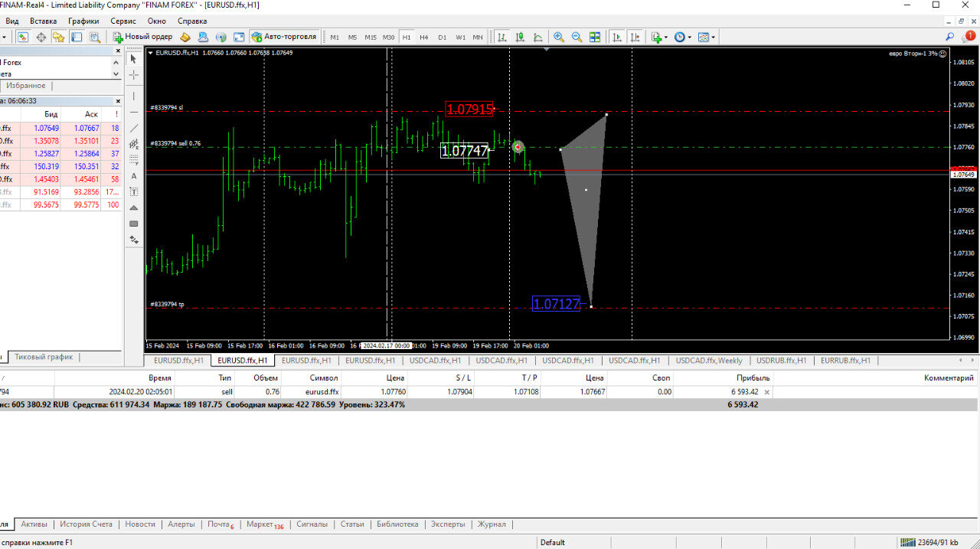This screenshot has height=549, width=980.
Task: Open the search magnifier icon
Action: pos(950,37)
